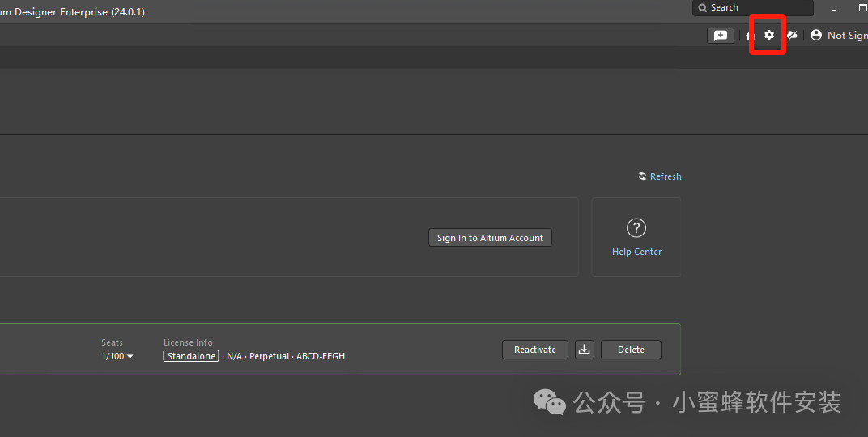This screenshot has width=868, height=437.
Task: Click the Reactivate license button
Action: [x=534, y=350]
